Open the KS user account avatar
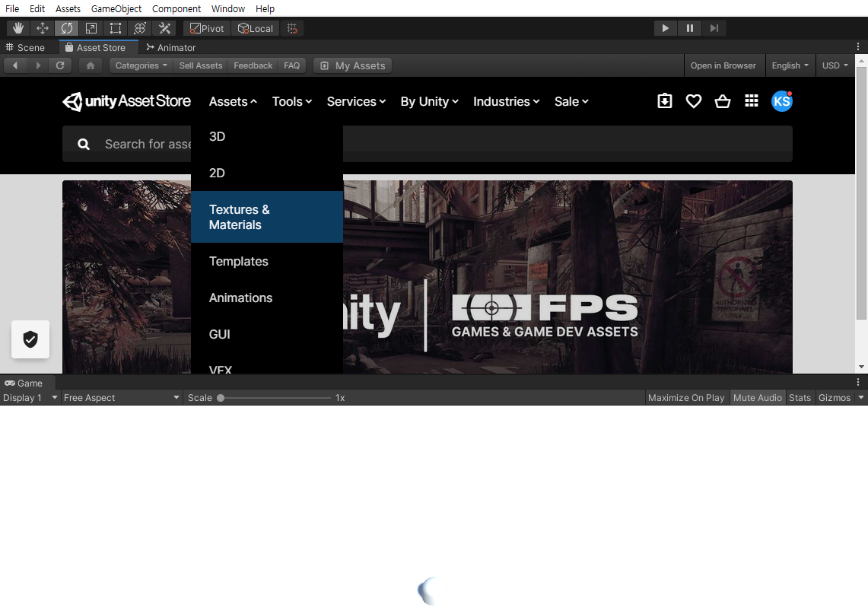 pyautogui.click(x=781, y=101)
